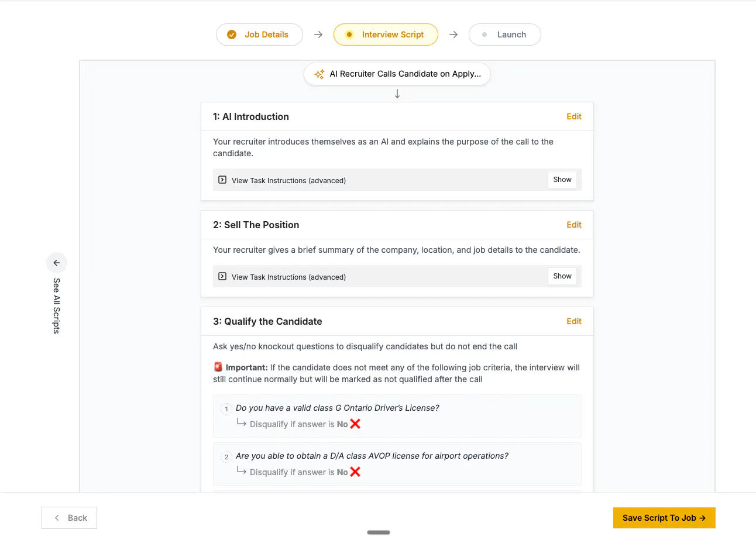Click the number 1 badge on the license question
Screen dimensions: 756x543
(x=226, y=409)
